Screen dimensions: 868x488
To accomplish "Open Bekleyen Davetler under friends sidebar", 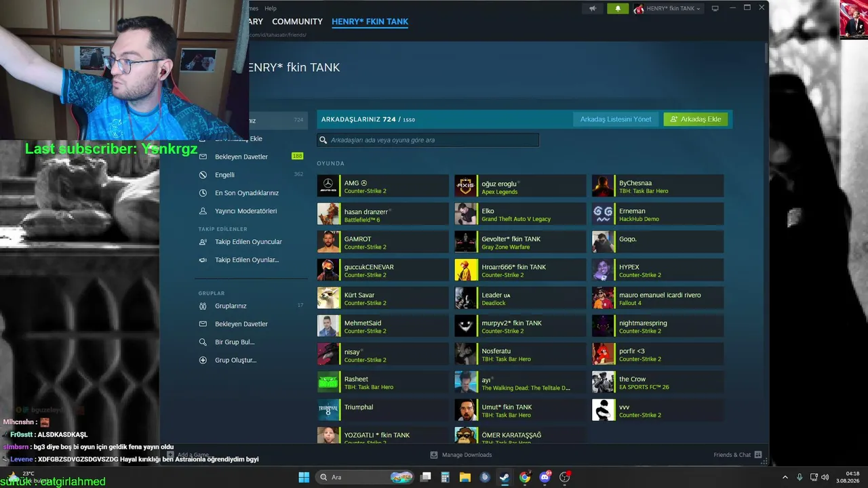I will pyautogui.click(x=241, y=157).
